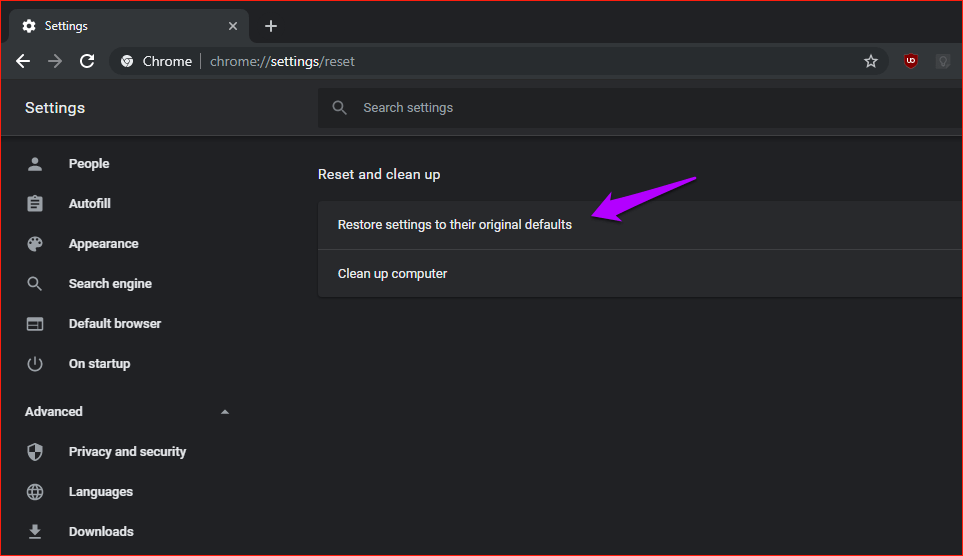Click the Autofill clipboard icon

click(x=35, y=204)
